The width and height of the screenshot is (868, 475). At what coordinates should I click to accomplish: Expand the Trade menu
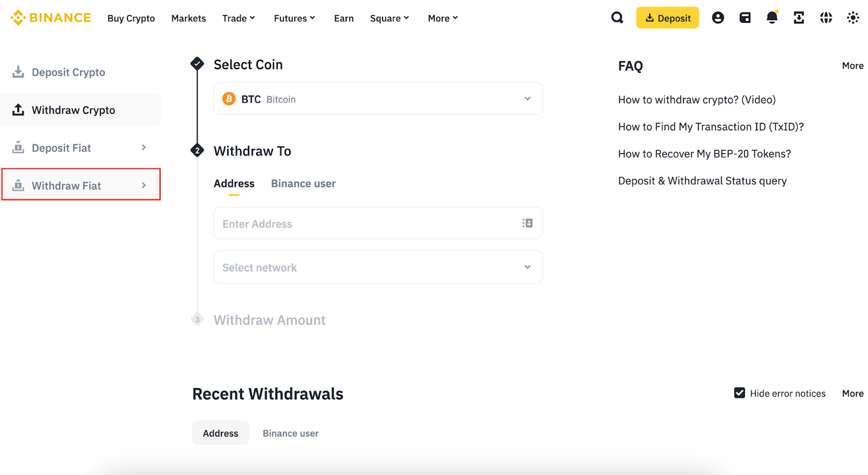coord(239,18)
